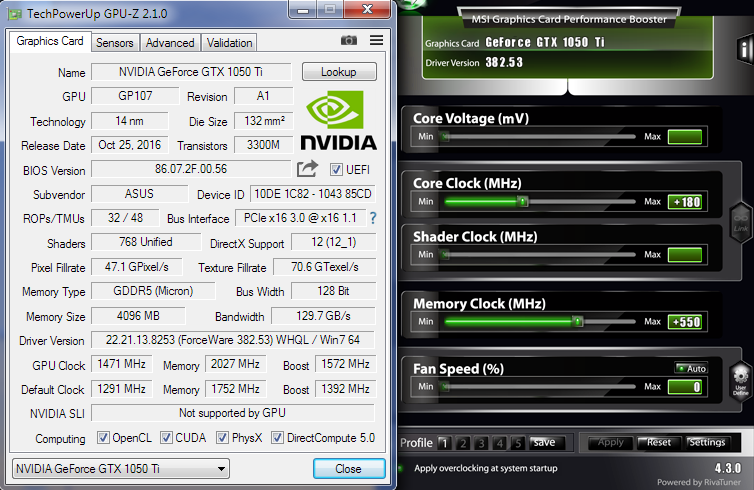The height and width of the screenshot is (490, 754).
Task: Click the BIOS export share icon
Action: click(x=308, y=168)
